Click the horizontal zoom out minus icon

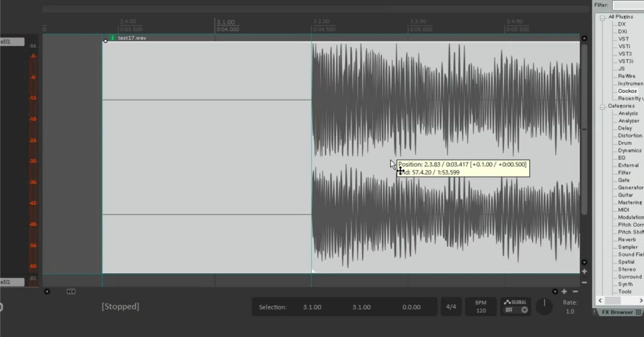coord(575,291)
